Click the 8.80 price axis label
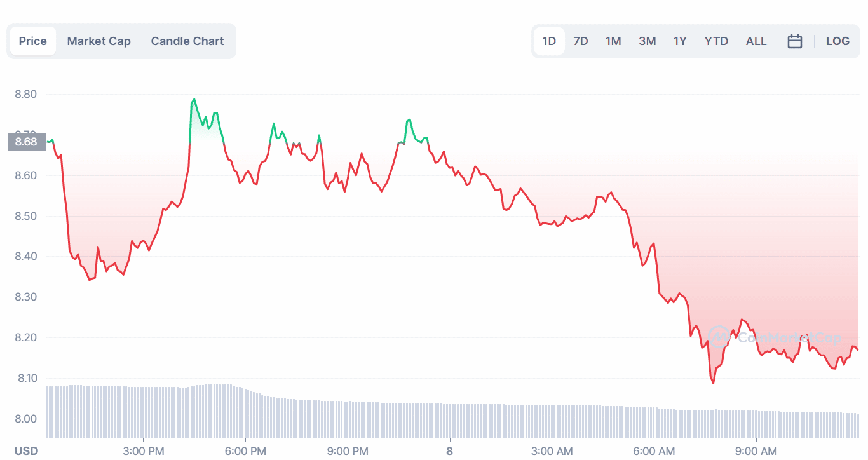Viewport: 868px width, 460px height. pyautogui.click(x=25, y=95)
